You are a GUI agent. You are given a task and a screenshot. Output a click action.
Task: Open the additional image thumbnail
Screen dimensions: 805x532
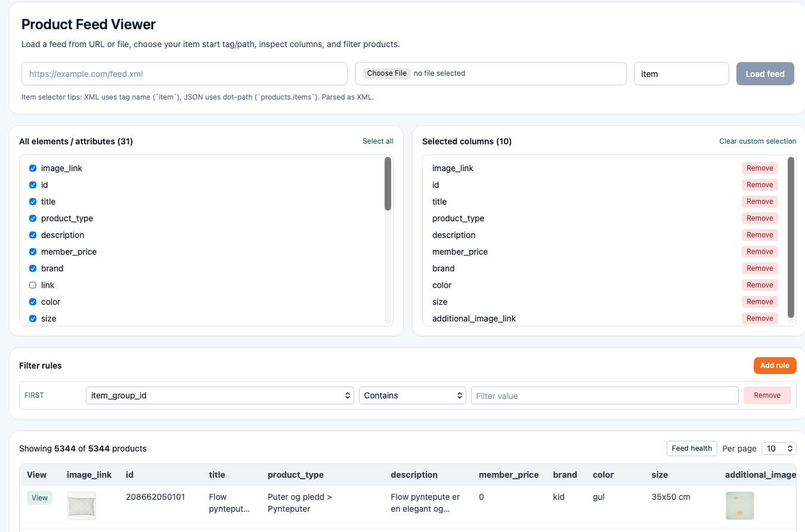coord(740,506)
